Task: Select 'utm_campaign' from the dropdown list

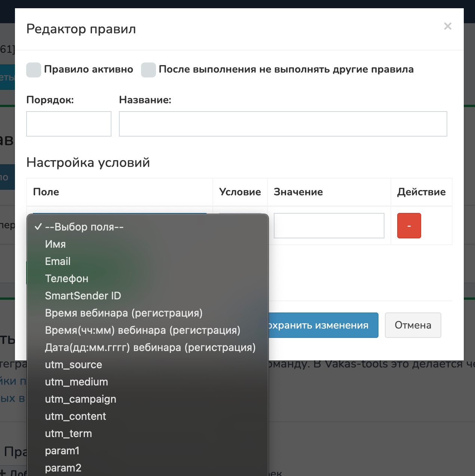Action: point(80,399)
